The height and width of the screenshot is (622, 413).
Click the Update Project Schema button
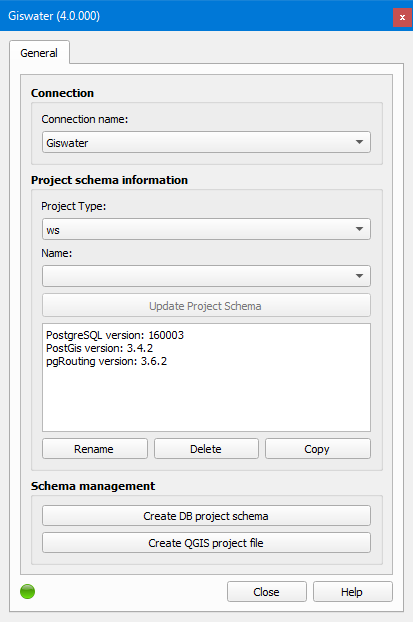click(x=206, y=305)
